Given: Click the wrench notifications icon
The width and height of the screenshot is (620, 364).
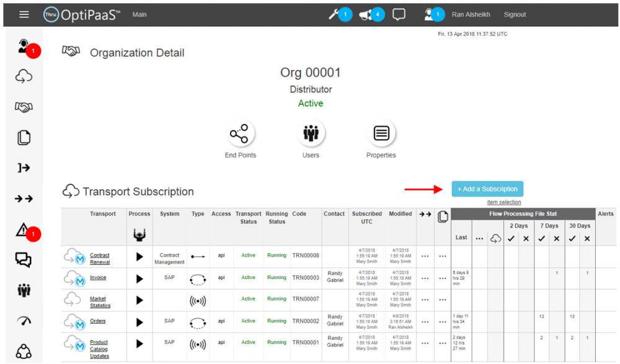Looking at the screenshot, I should (x=334, y=14).
